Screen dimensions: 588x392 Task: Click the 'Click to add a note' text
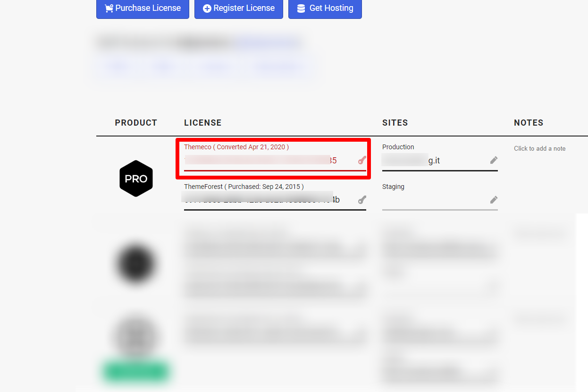click(539, 148)
